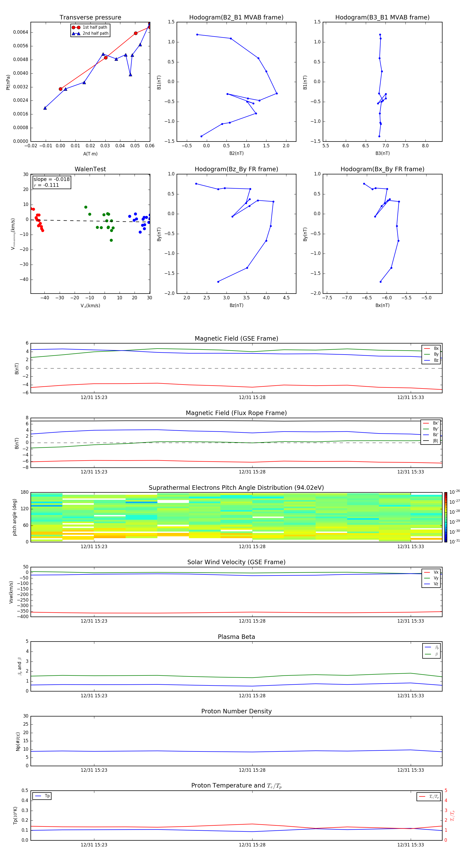Image resolution: width=473 pixels, height=868 pixels.
Task: Click the 'B2(nT)' x-axis label
Action: coord(236,153)
